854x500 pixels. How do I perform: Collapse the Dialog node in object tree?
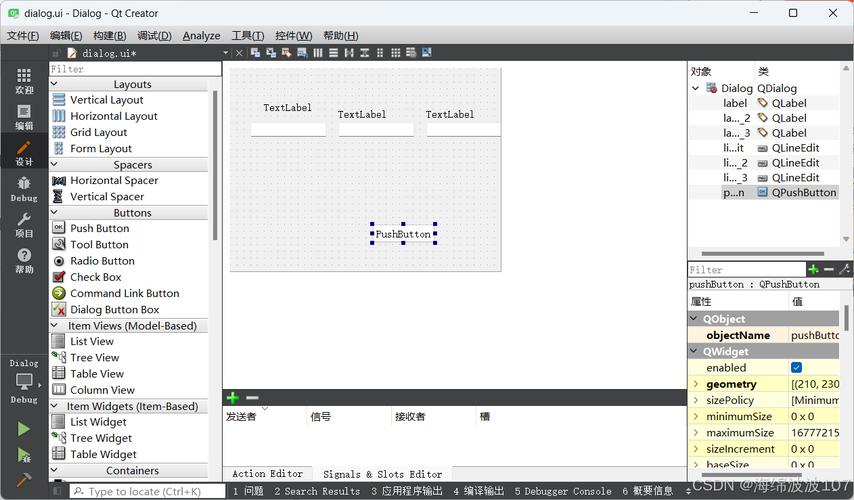tap(696, 88)
